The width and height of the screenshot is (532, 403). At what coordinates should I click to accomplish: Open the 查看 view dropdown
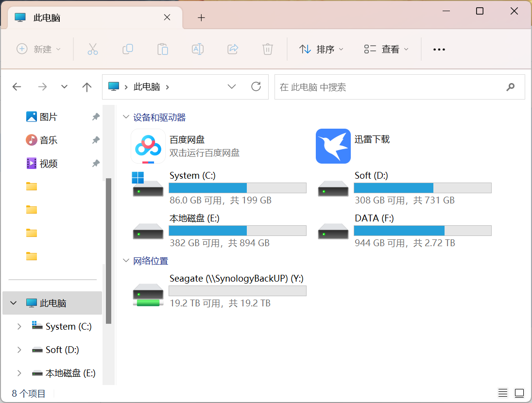coord(386,49)
